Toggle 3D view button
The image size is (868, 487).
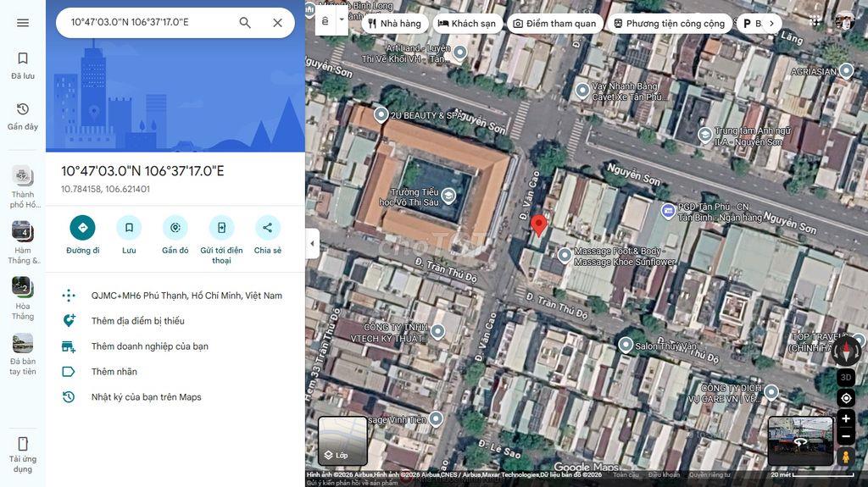click(x=846, y=378)
